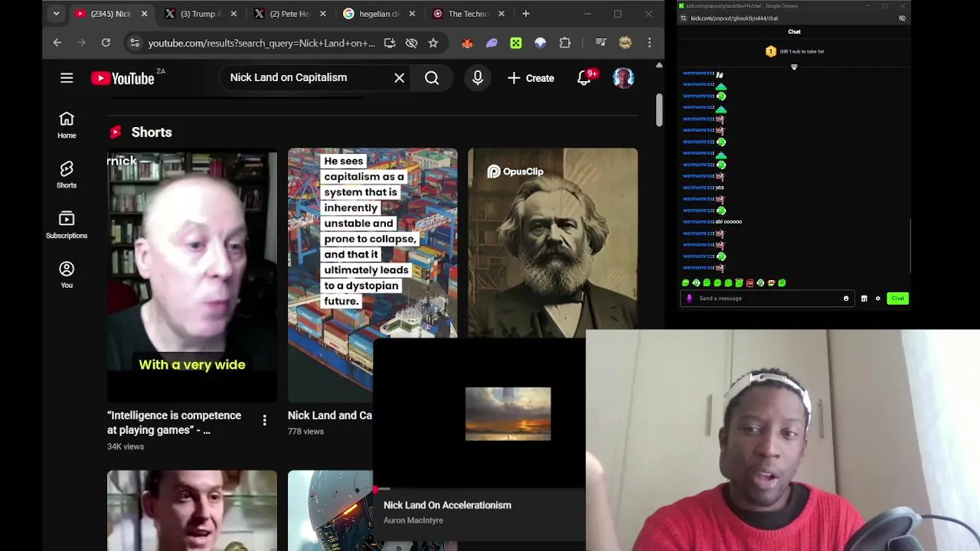Open the MetaMask fox extension
This screenshot has width=980, height=551.
coord(467,43)
